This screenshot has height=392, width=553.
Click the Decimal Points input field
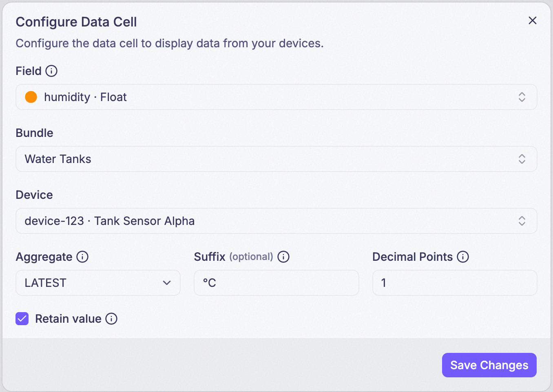pyautogui.click(x=455, y=283)
